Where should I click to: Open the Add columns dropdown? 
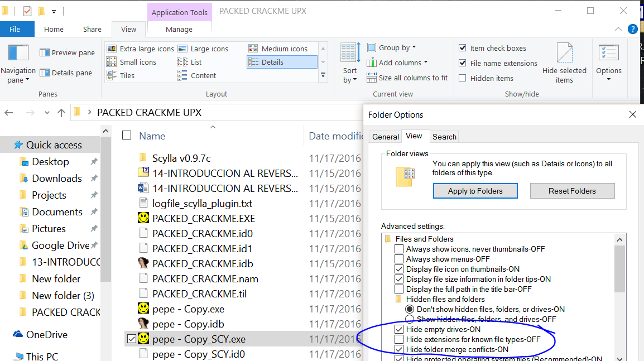pyautogui.click(x=397, y=62)
